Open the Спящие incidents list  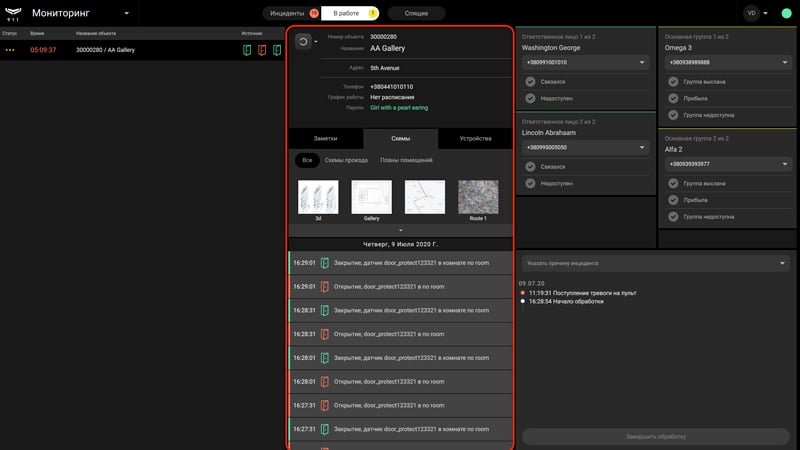tap(416, 13)
